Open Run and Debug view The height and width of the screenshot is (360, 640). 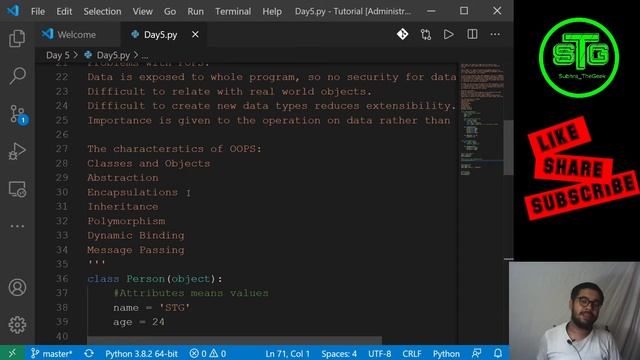(17, 151)
